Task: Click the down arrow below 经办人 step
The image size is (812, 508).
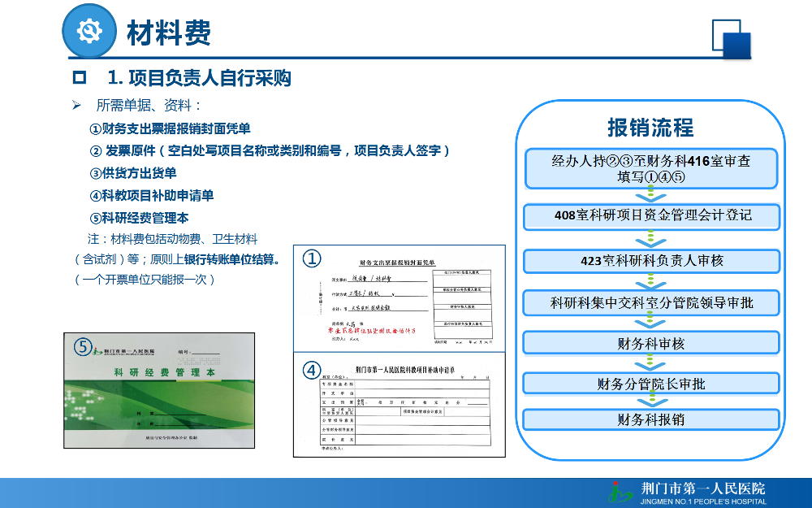Action: click(650, 195)
